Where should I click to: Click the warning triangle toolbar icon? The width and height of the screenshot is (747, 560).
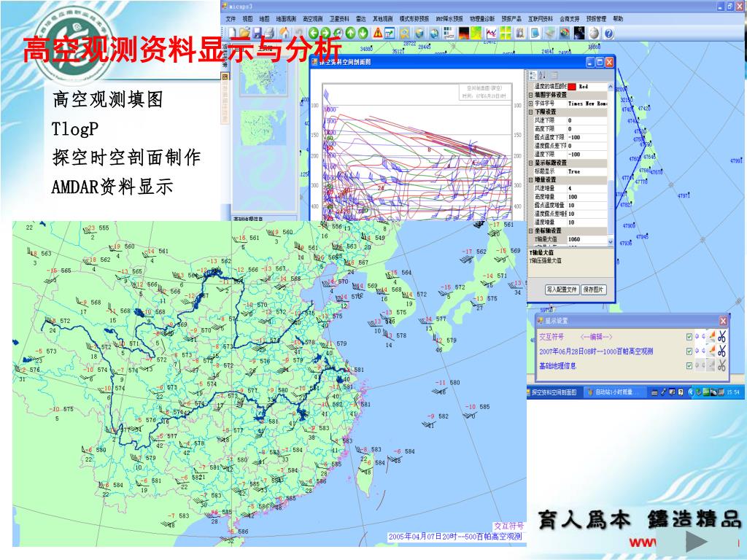(378, 33)
